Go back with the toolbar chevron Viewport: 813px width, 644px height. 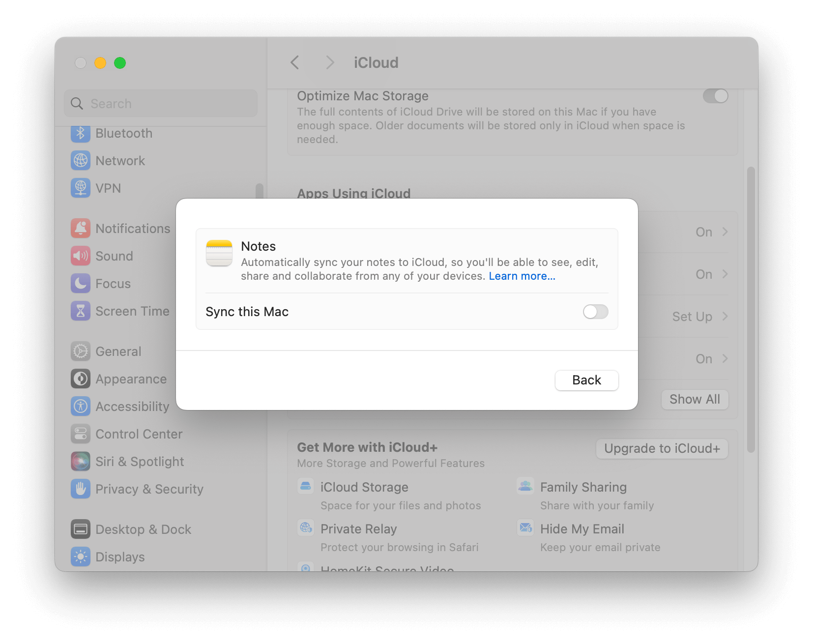pos(295,62)
